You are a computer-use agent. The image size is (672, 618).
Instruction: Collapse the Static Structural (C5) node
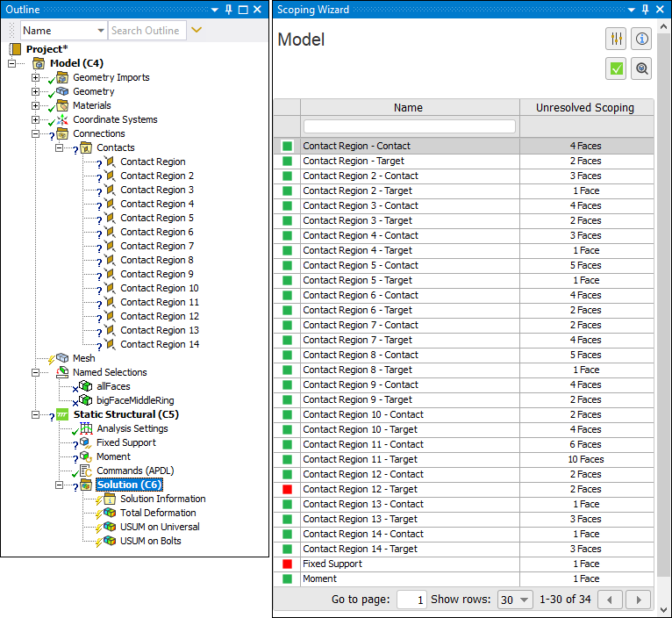[x=36, y=414]
